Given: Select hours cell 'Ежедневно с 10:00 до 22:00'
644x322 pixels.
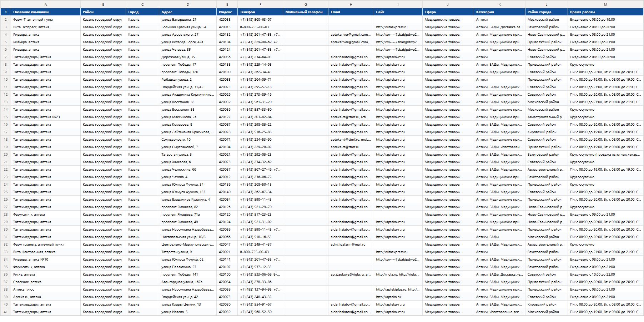Looking at the screenshot, I should (605, 275).
